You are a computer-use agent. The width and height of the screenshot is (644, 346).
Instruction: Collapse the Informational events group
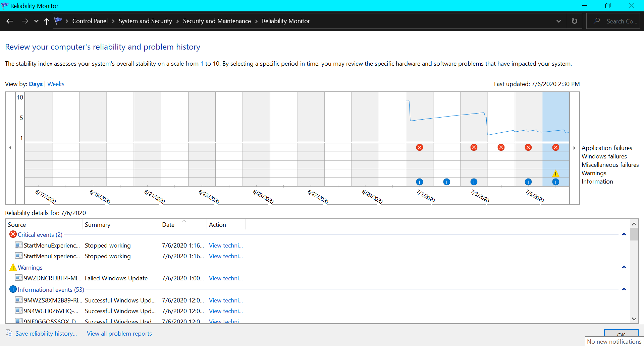[624, 289]
